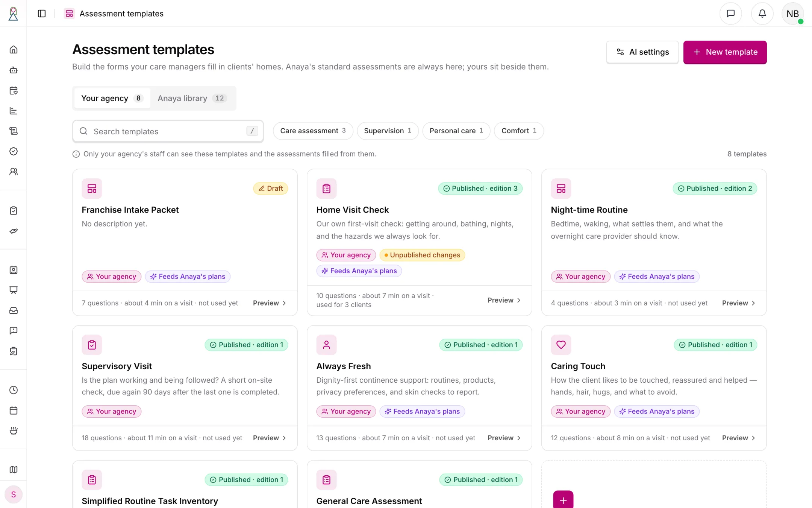Open the chat messages icon in header

click(730, 14)
